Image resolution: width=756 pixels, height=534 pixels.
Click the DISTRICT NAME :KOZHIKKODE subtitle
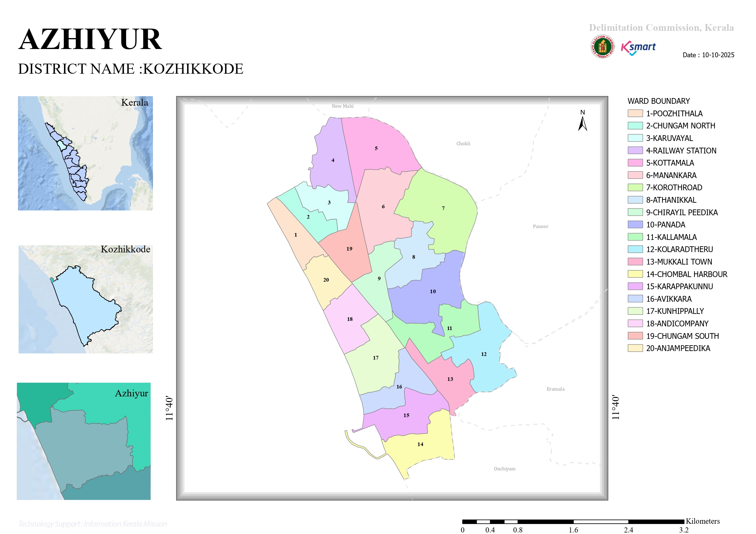click(x=131, y=69)
